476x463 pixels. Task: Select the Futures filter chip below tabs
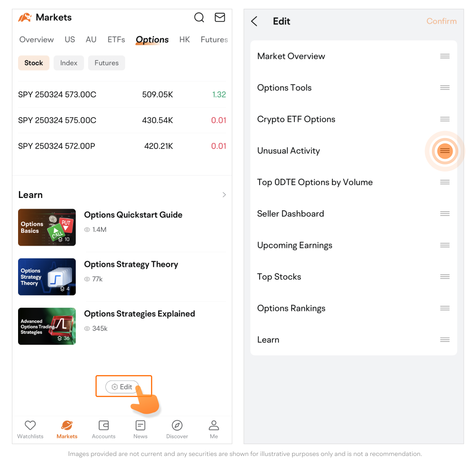[x=107, y=63]
